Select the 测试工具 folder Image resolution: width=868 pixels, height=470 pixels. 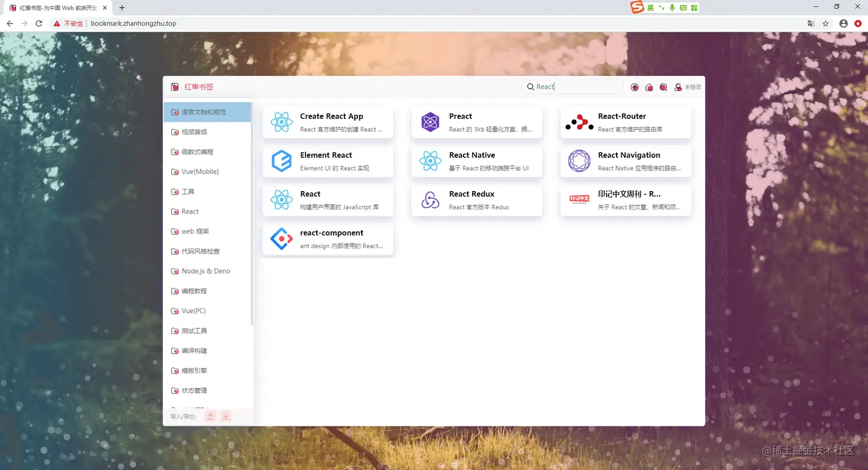click(x=207, y=331)
